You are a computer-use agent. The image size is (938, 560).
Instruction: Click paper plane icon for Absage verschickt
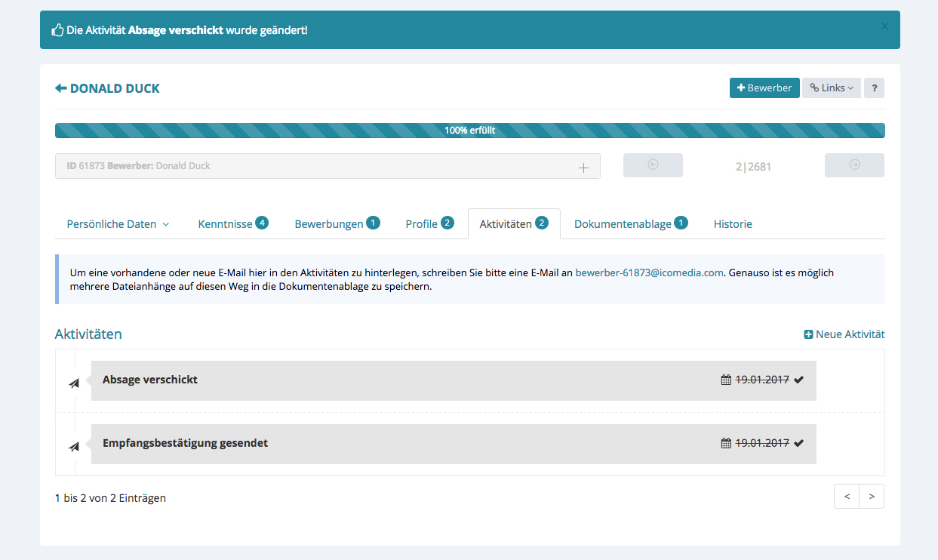click(74, 383)
